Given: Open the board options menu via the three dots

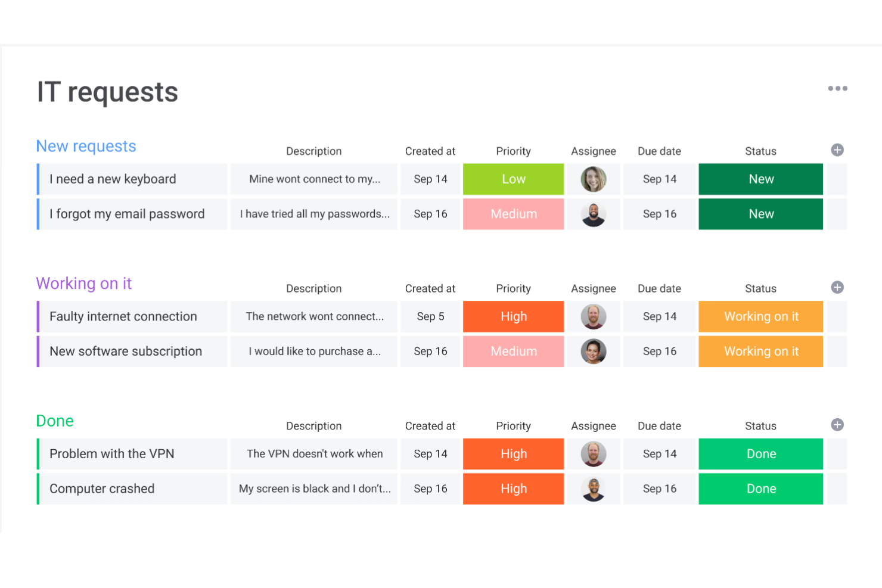Looking at the screenshot, I should pyautogui.click(x=838, y=88).
